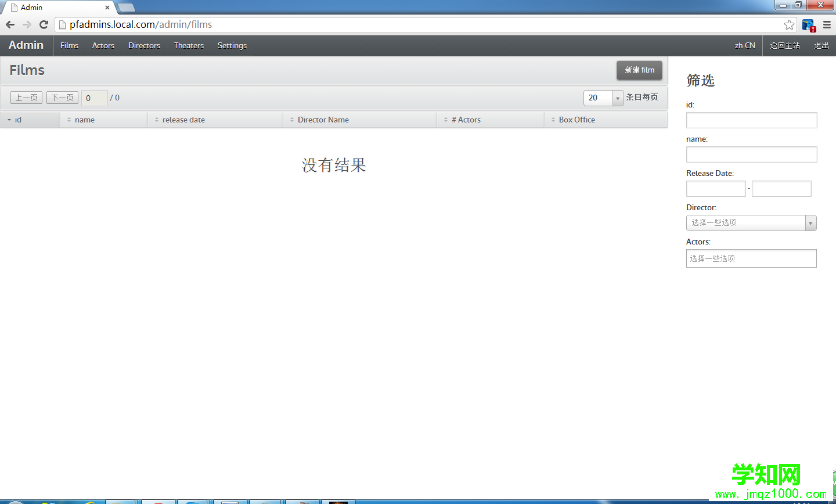
Task: Click 返回主站 to return to main site
Action: coord(785,45)
